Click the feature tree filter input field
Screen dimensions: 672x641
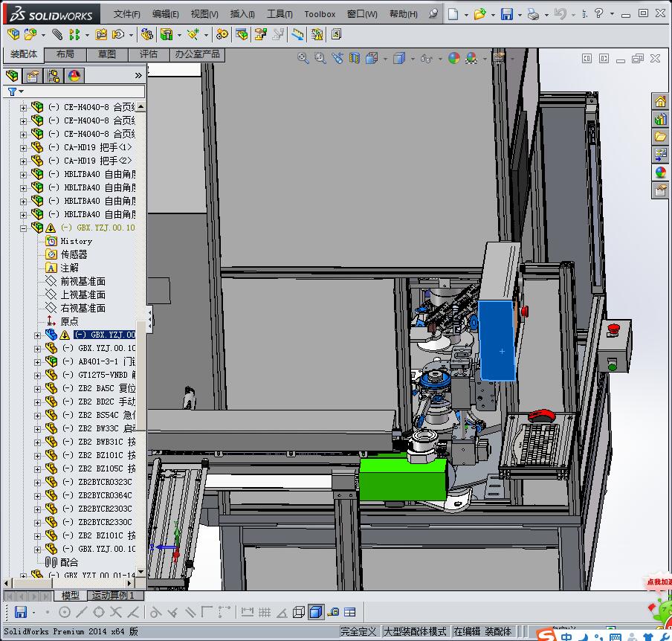[82, 91]
